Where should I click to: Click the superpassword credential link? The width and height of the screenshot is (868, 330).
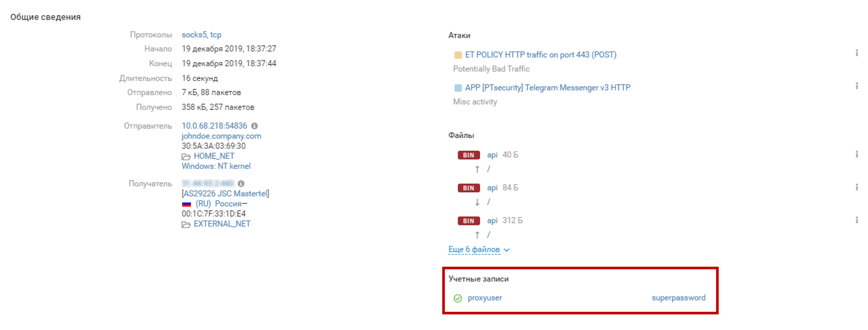click(678, 298)
